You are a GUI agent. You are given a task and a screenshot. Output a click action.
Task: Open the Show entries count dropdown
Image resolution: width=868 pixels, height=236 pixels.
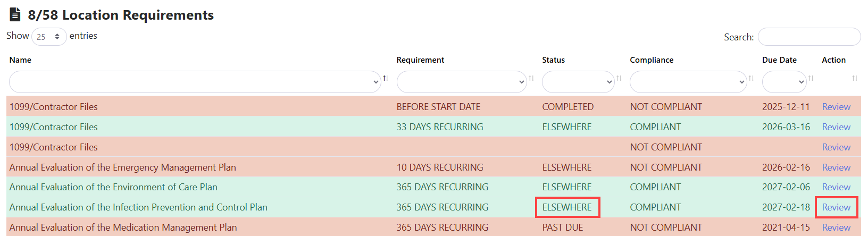tap(49, 37)
